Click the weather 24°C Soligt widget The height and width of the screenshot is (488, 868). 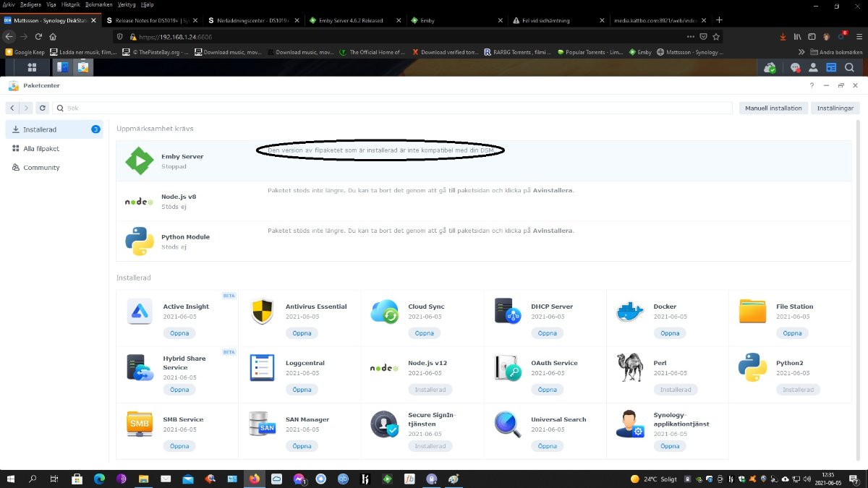point(655,479)
